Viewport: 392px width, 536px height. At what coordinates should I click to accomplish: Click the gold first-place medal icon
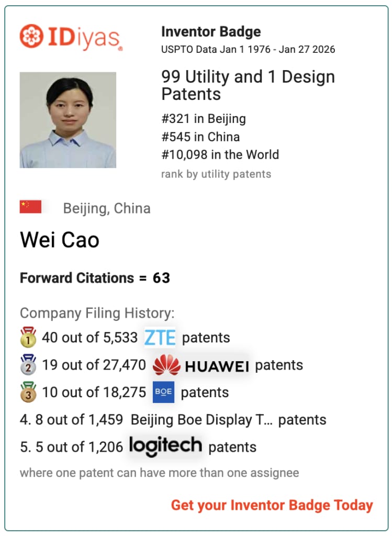(x=28, y=338)
